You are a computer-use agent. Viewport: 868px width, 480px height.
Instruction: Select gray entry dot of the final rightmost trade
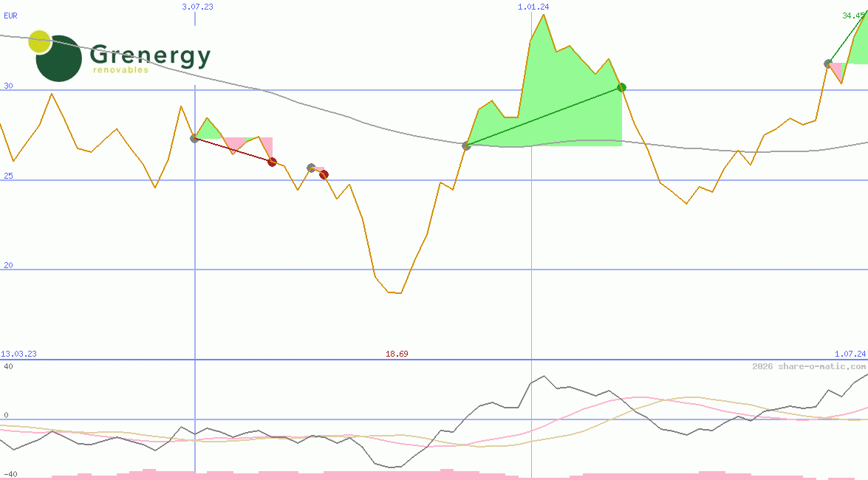[x=828, y=64]
